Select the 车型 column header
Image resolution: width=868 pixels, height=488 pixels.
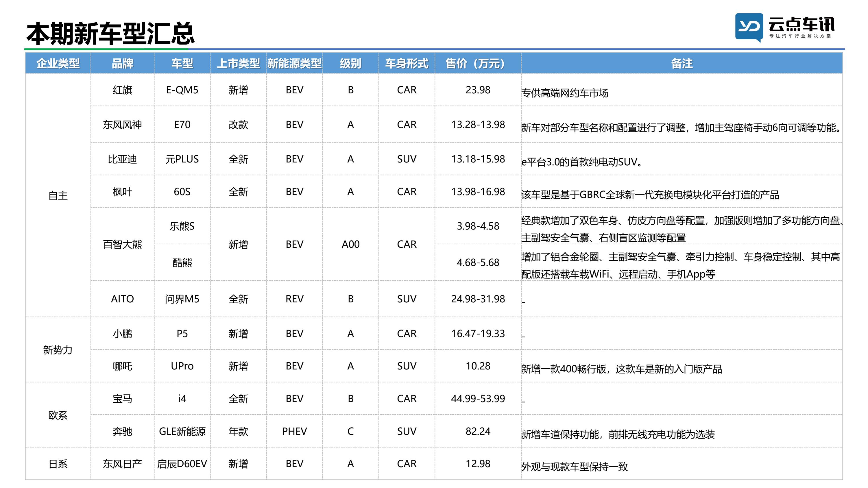(182, 63)
